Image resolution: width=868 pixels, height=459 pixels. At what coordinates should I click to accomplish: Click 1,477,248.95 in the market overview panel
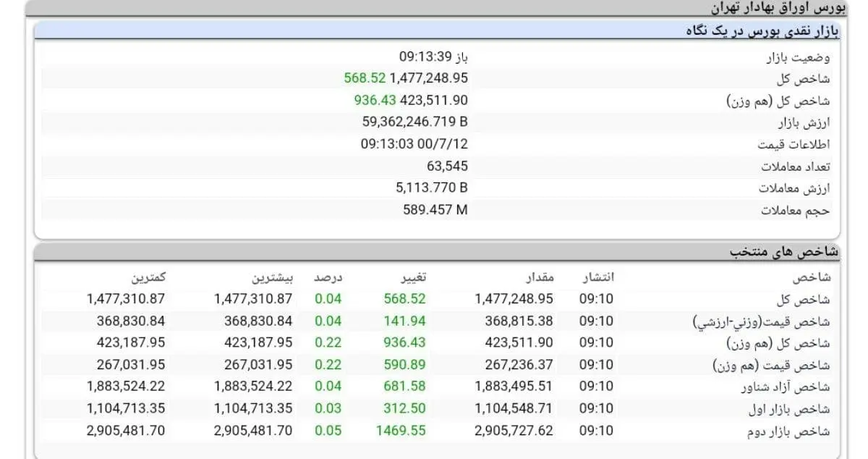coord(429,78)
